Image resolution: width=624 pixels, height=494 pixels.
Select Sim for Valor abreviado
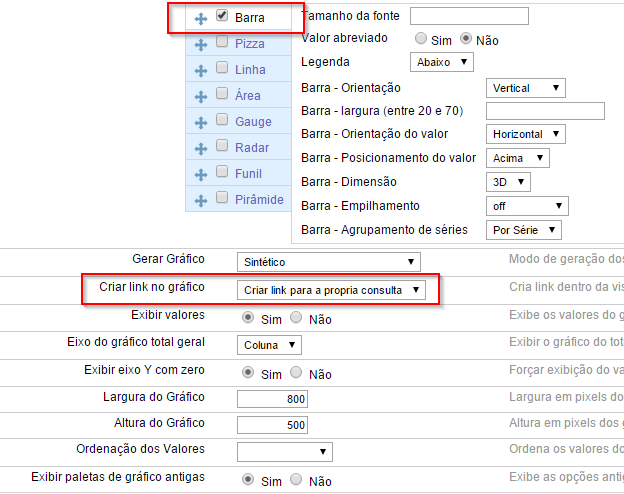point(421,39)
